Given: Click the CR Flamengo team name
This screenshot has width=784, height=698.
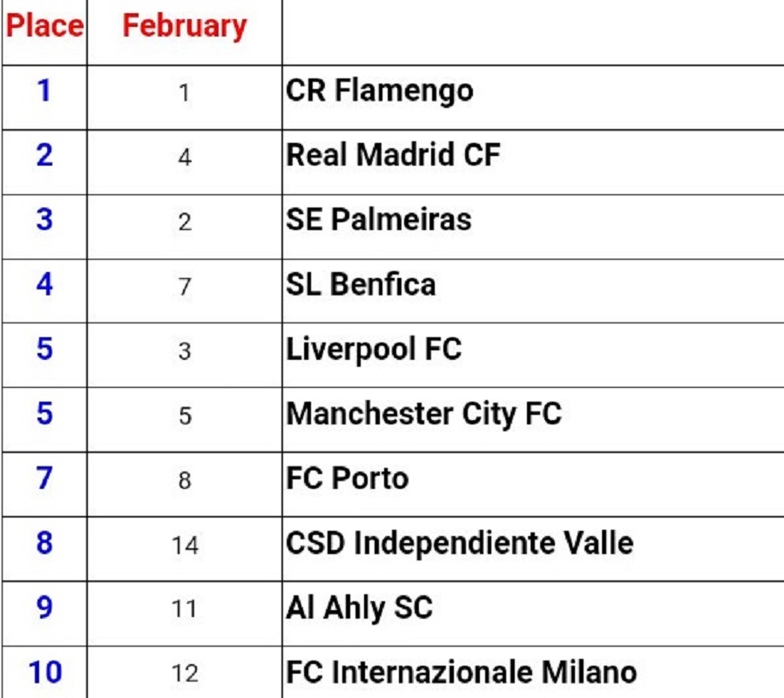Looking at the screenshot, I should (x=380, y=91).
